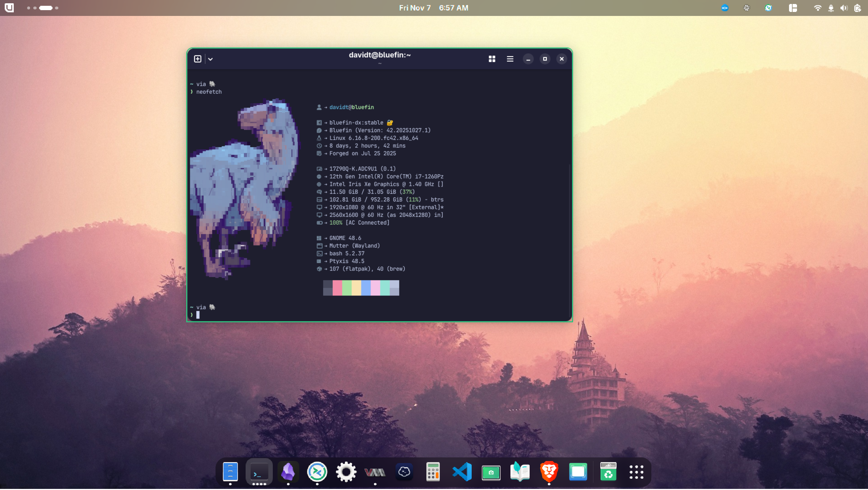Open the Virtual Machine Manager dock icon
This screenshot has width=868, height=490.
(x=375, y=472)
